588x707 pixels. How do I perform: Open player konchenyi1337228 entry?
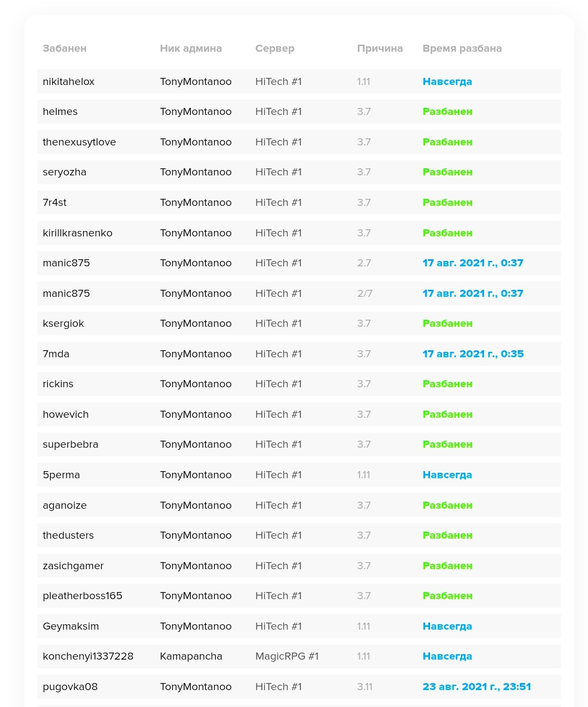[x=88, y=656]
